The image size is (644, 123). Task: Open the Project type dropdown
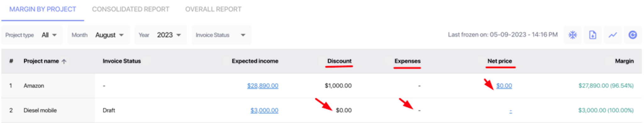[32, 35]
